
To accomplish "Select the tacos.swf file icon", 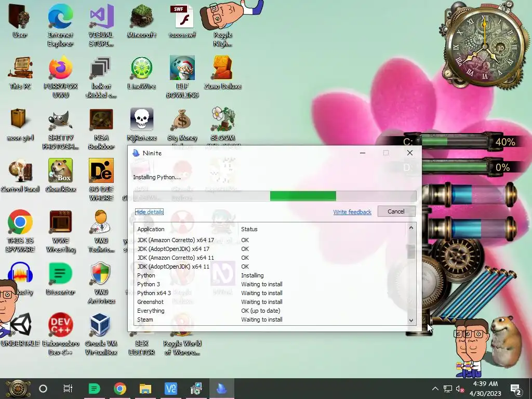I will [182, 21].
